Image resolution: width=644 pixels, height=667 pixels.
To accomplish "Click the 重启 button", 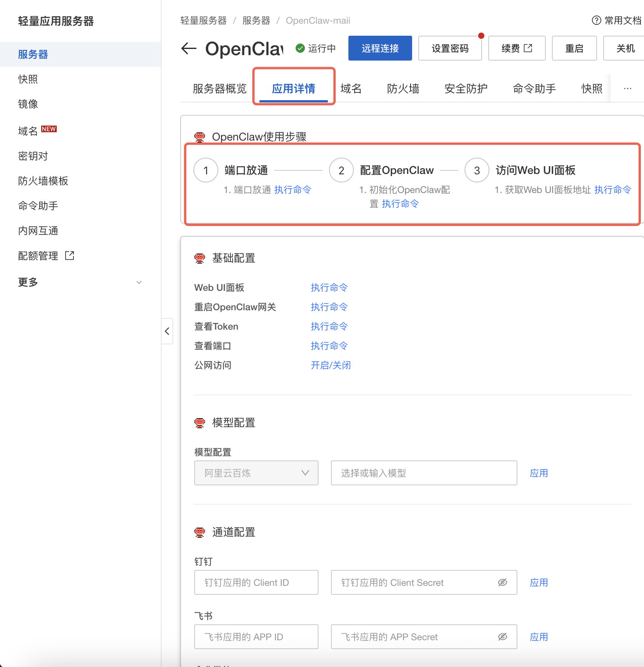I will point(574,49).
